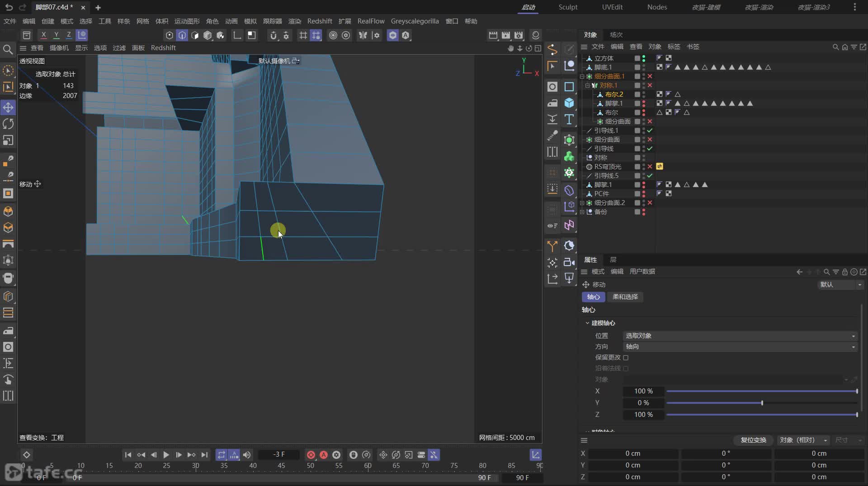Open the 位置 dropdown
Screen dimensions: 868x486
coord(740,336)
